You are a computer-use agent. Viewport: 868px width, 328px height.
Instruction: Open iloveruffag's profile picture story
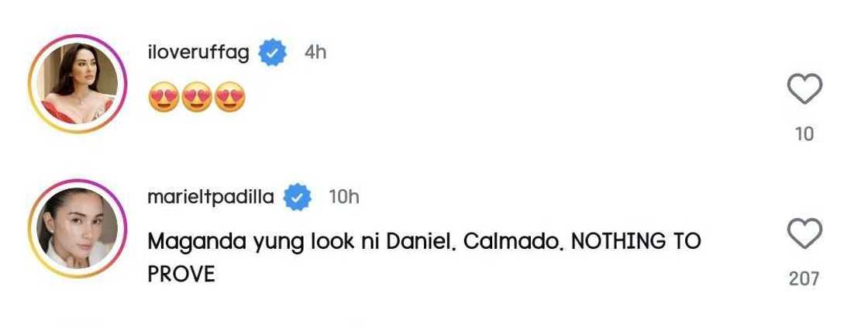[x=76, y=84]
